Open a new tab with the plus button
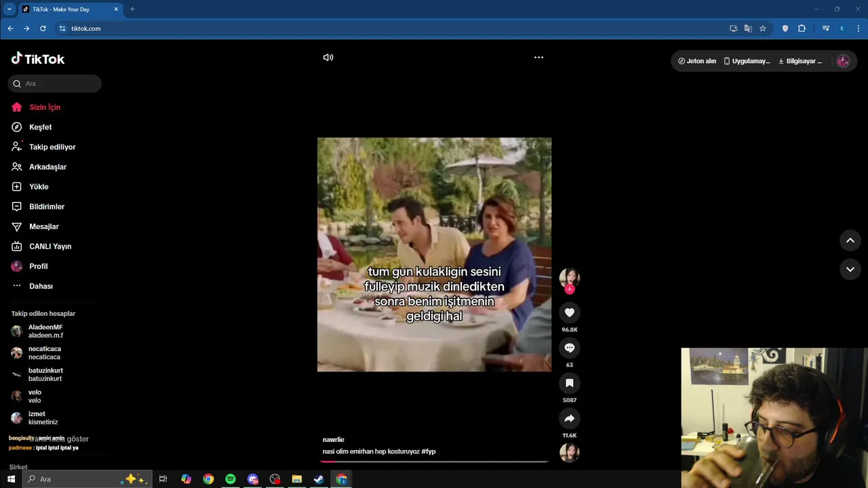The height and width of the screenshot is (488, 868). [132, 9]
